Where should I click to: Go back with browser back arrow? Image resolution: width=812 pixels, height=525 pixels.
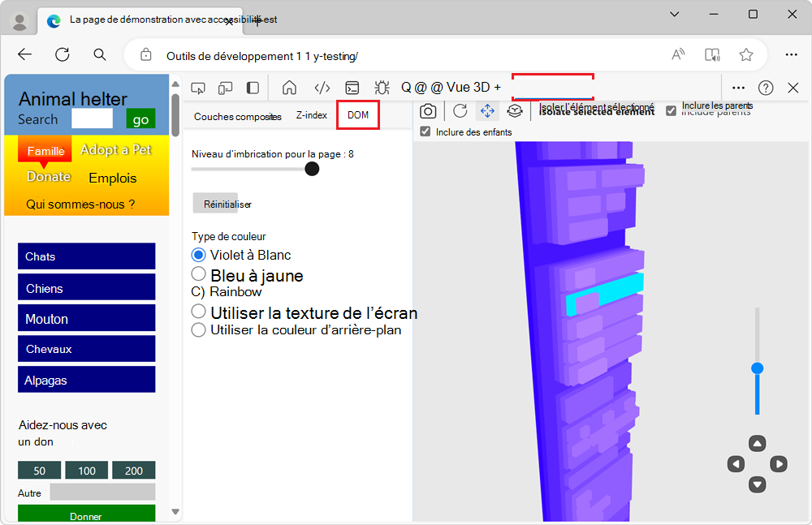tap(25, 54)
